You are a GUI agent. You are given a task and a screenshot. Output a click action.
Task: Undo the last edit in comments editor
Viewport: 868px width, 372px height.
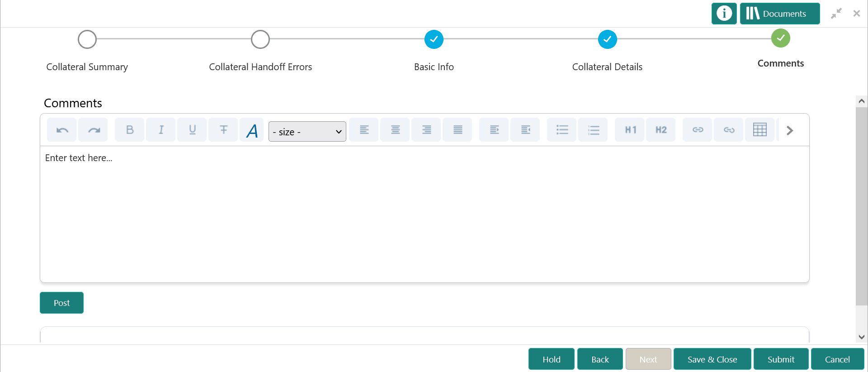tap(62, 130)
